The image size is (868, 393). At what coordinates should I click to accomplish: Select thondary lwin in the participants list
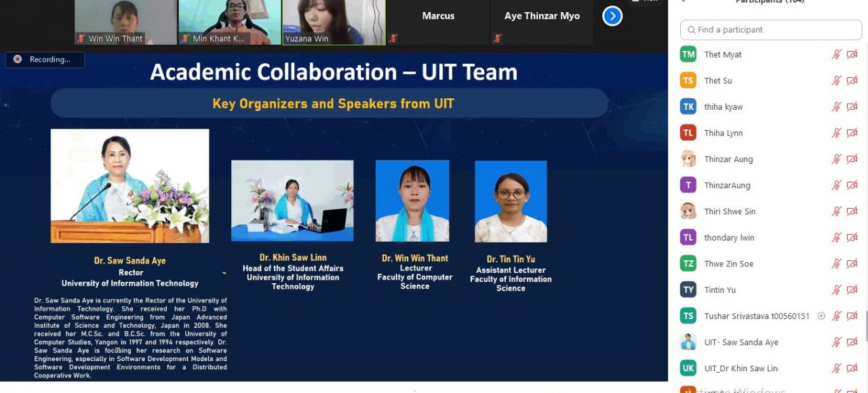tap(729, 238)
